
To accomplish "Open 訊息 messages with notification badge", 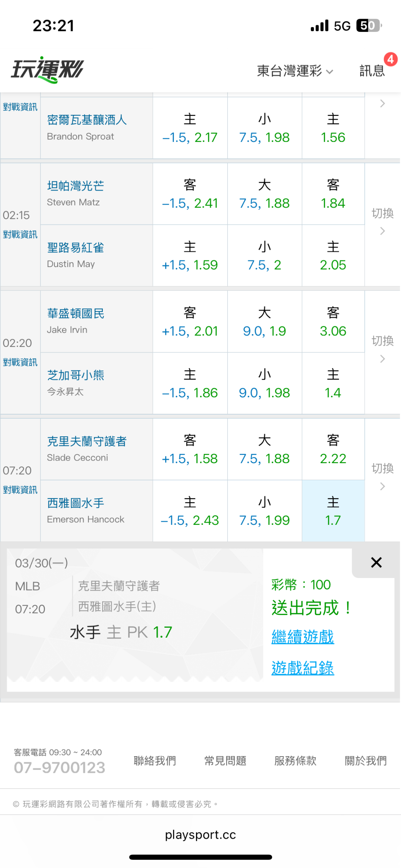I will [372, 71].
